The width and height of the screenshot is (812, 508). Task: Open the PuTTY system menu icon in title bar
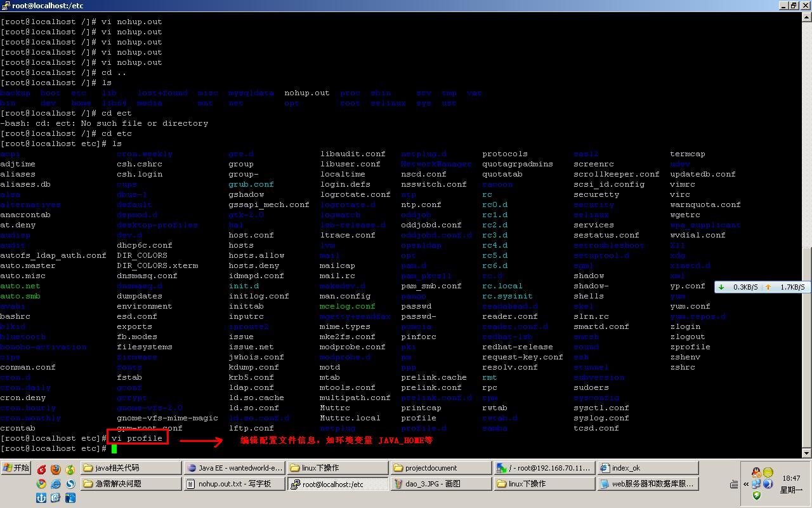(x=6, y=5)
